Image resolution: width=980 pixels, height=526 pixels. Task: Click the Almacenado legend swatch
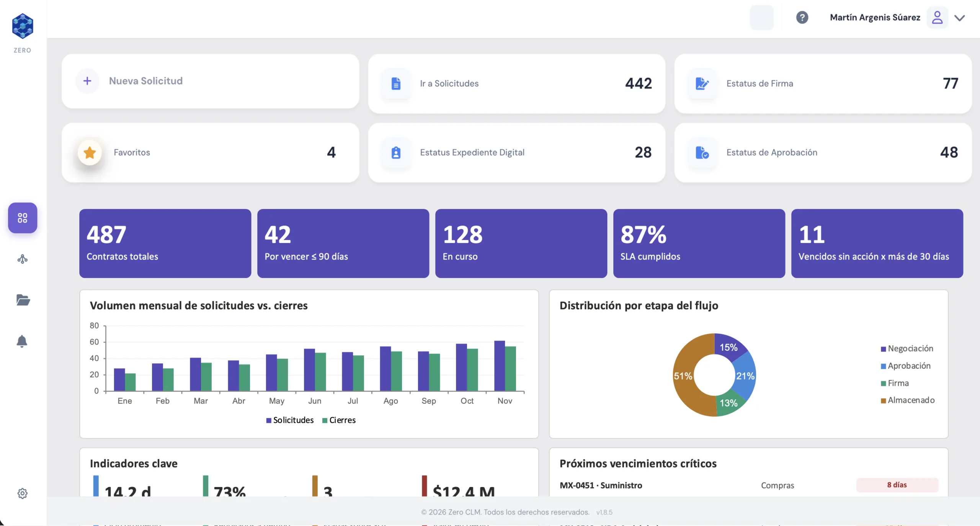883,401
